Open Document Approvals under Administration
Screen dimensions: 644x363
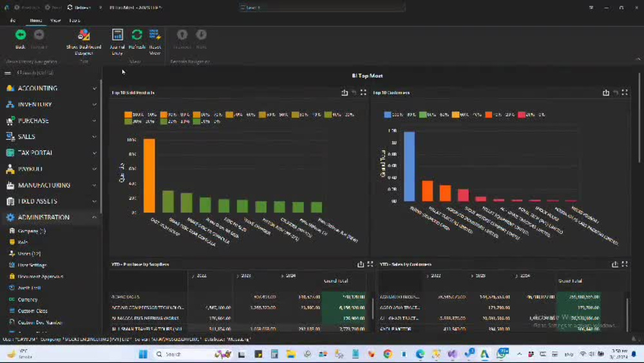point(40,277)
